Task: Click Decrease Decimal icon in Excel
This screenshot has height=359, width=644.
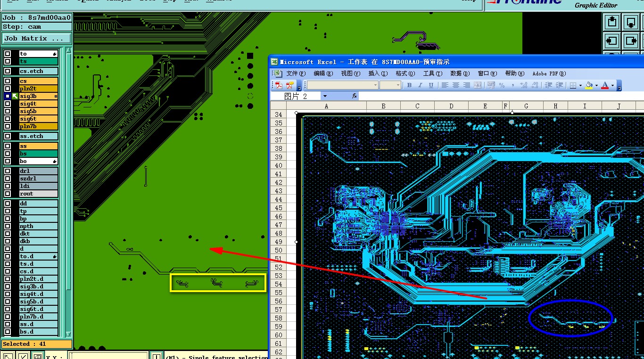Action: point(535,85)
